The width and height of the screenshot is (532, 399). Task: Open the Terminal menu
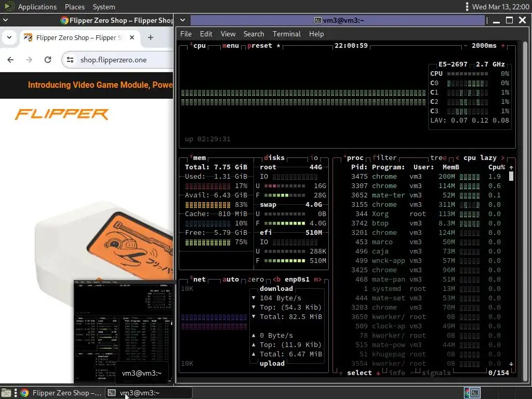[287, 34]
